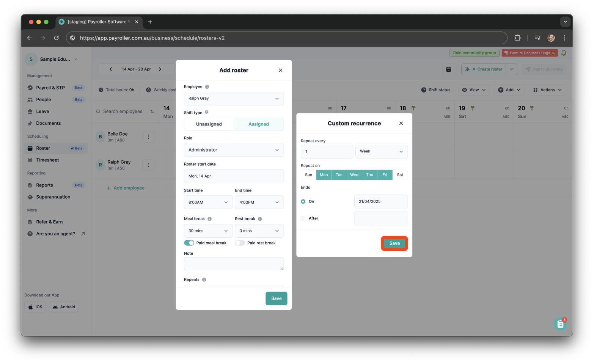Disable the Paid meal break toggle

click(x=189, y=243)
